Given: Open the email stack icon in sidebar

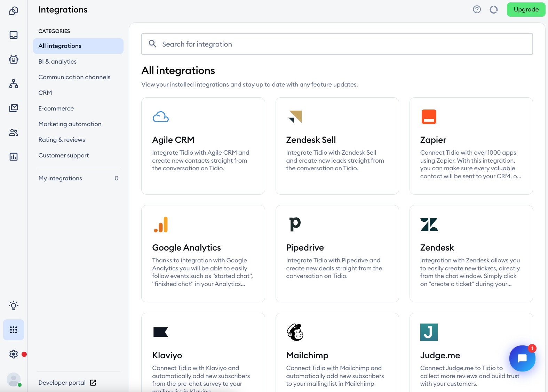Looking at the screenshot, I should pos(14,108).
